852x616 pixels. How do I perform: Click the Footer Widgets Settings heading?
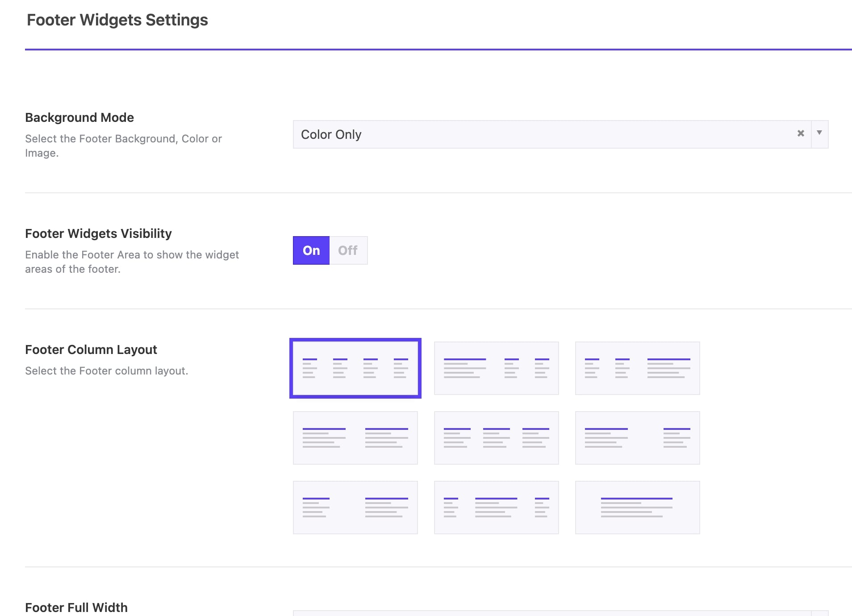coord(117,20)
